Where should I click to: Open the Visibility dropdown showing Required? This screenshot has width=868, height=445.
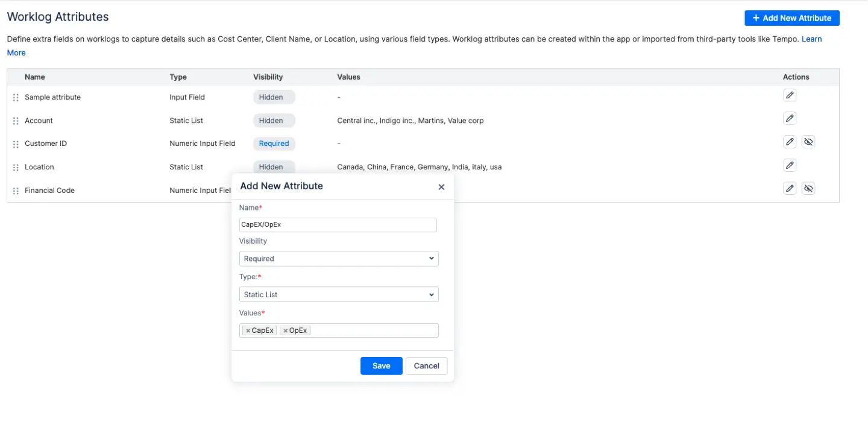click(x=338, y=258)
